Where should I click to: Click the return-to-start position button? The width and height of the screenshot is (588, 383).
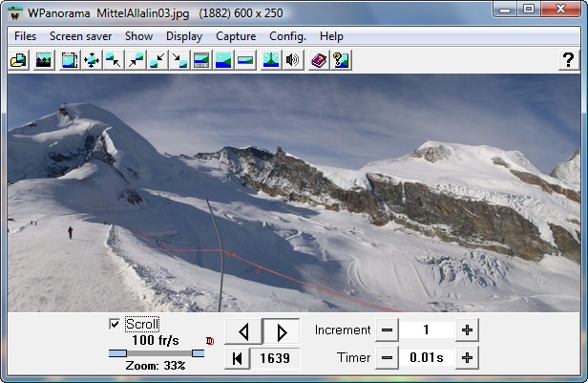click(235, 358)
